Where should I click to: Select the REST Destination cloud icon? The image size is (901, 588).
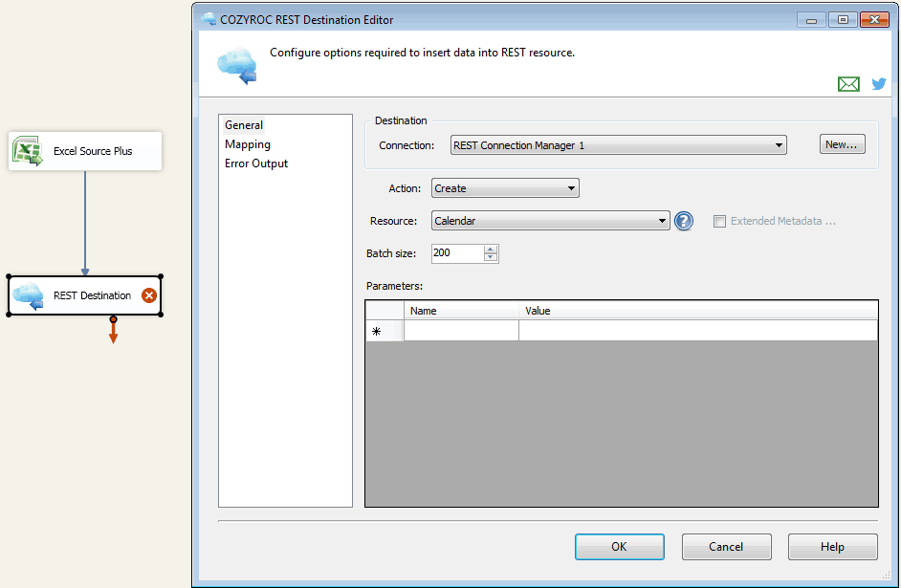tap(28, 295)
